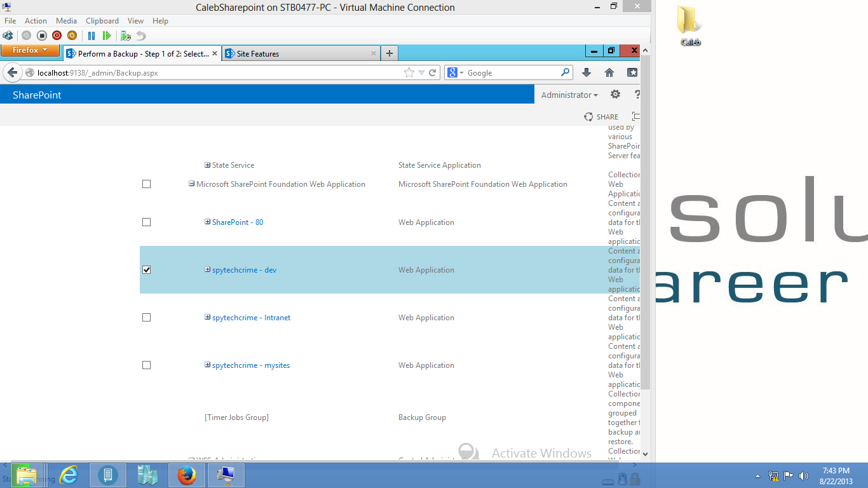Click the VM Revert arrow icon

point(141,36)
